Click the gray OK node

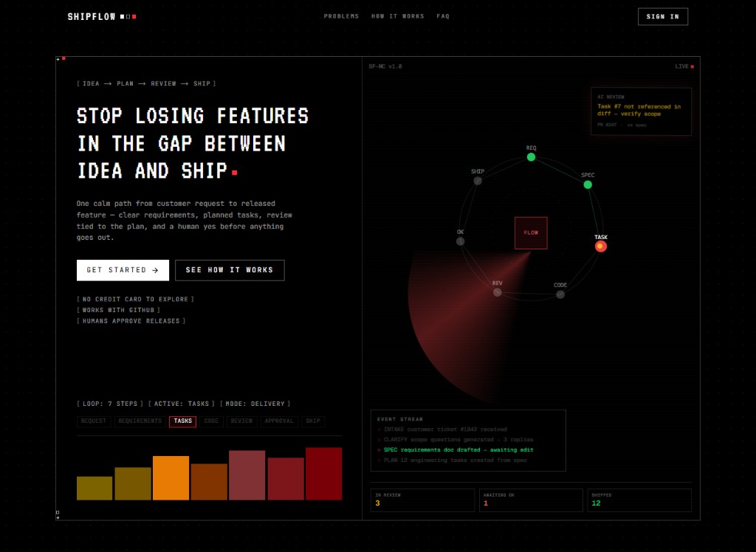click(x=461, y=241)
